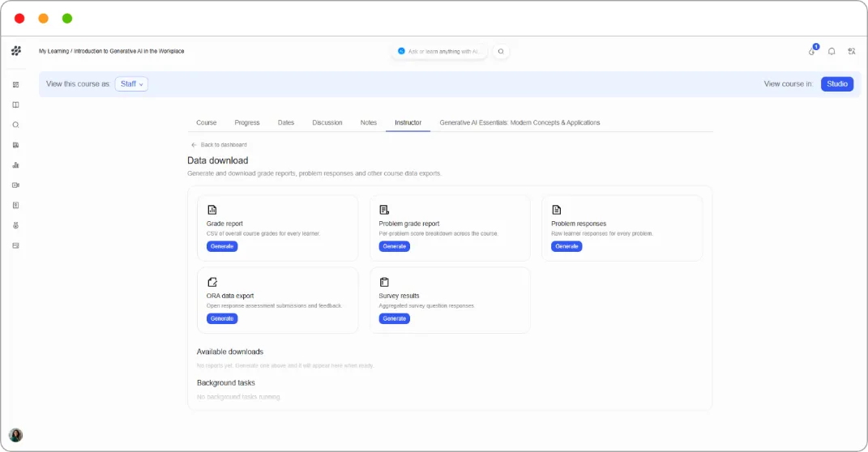Click Generate under ORA data export
868x452 pixels.
tap(222, 318)
